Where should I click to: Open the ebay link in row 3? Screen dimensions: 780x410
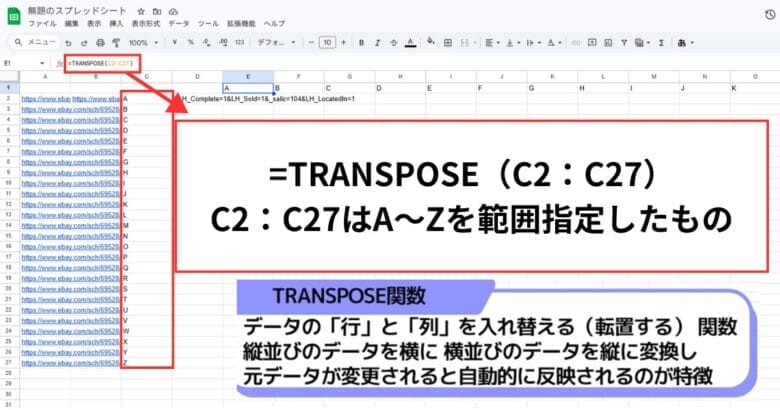(x=70, y=109)
